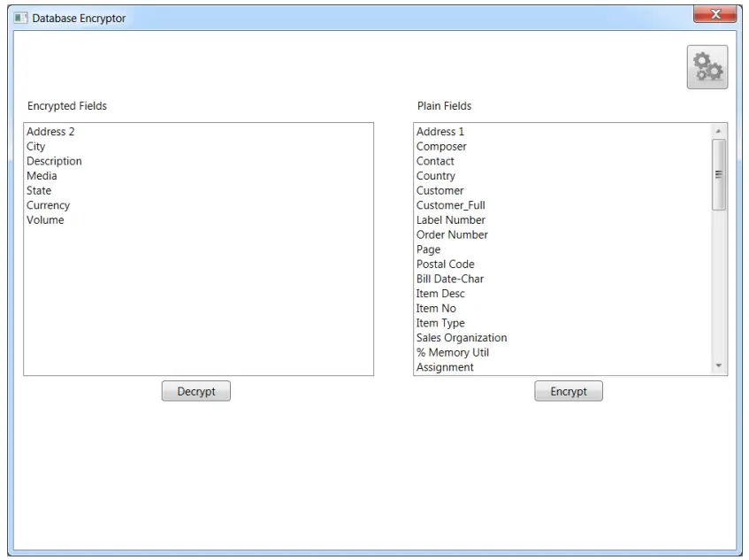Click the Database Encryptor title bar icon

[20, 19]
